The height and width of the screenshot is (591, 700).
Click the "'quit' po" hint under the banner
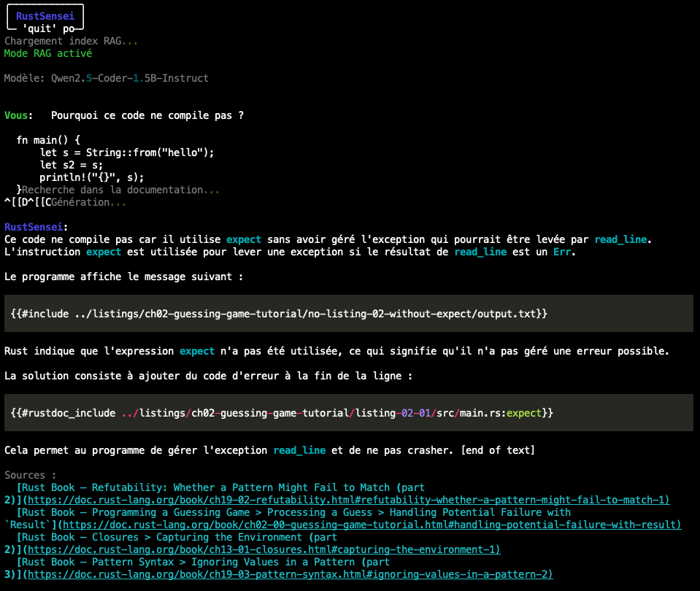[x=48, y=29]
